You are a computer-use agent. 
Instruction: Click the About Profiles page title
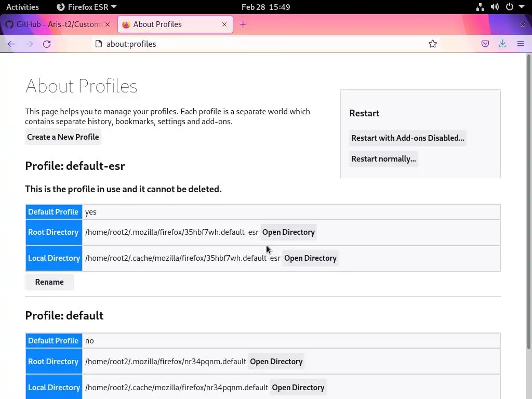pyautogui.click(x=82, y=86)
